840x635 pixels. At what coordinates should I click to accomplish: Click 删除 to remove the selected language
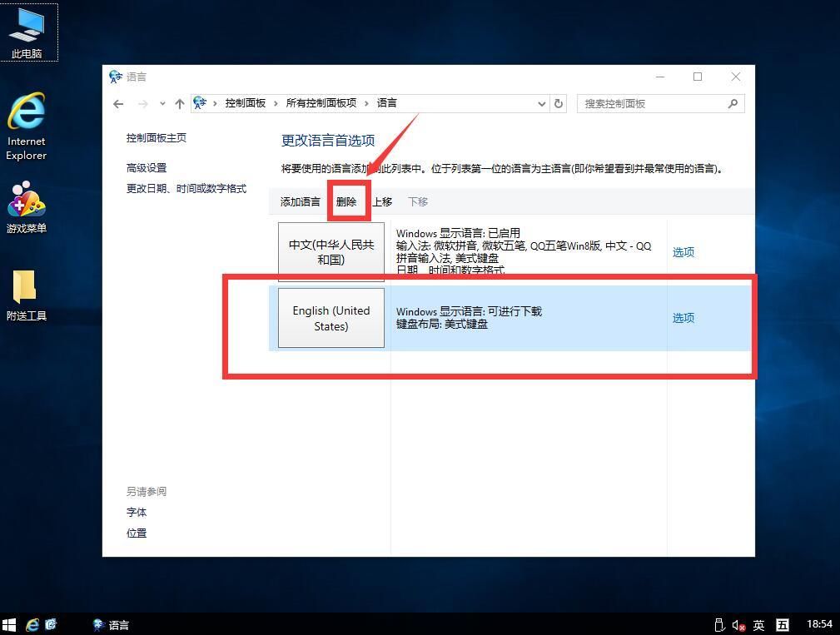346,201
